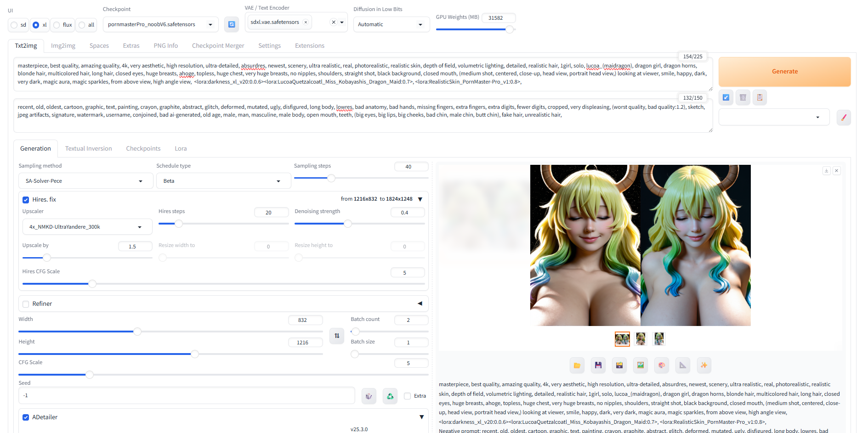This screenshot has width=868, height=433.
Task: Save image with the floppy disk icon
Action: (598, 366)
